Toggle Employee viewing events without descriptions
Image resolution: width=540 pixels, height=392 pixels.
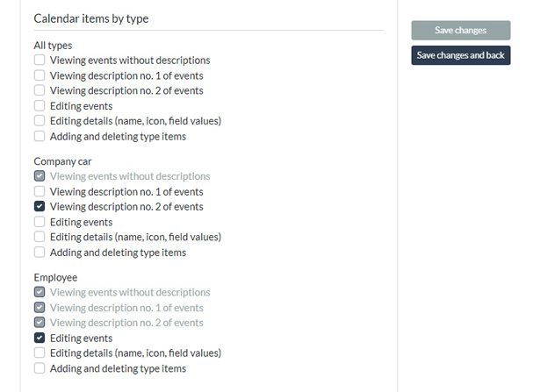[x=40, y=292]
